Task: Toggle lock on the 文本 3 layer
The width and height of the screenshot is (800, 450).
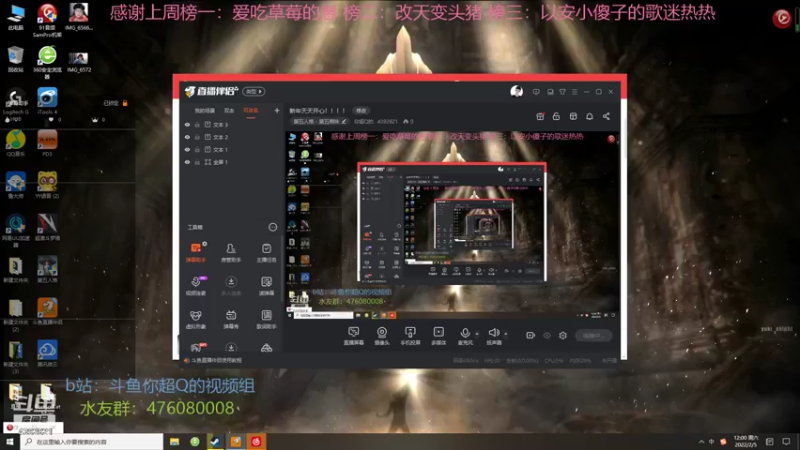Action: click(x=197, y=124)
